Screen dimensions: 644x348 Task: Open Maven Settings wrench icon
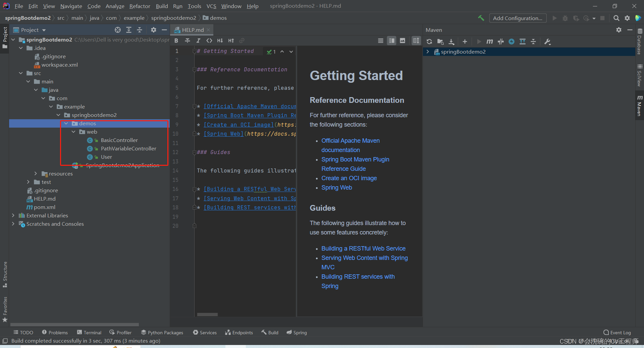point(547,42)
